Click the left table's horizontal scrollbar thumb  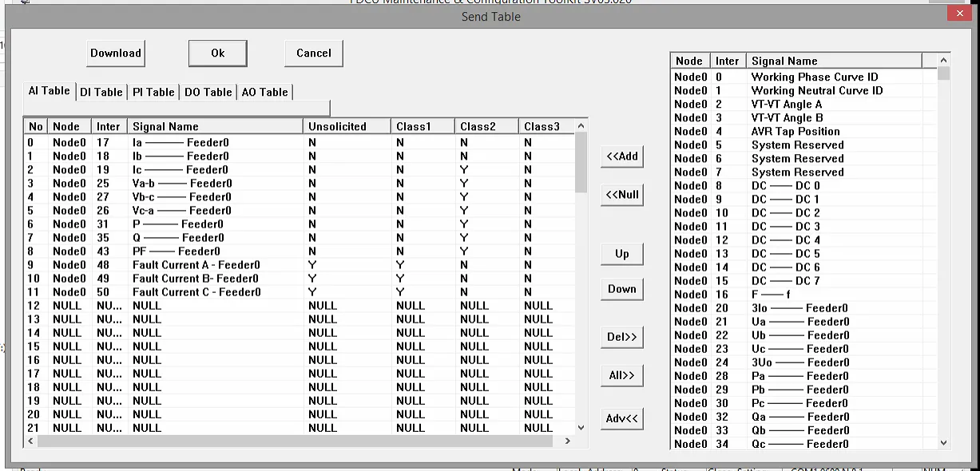click(294, 441)
